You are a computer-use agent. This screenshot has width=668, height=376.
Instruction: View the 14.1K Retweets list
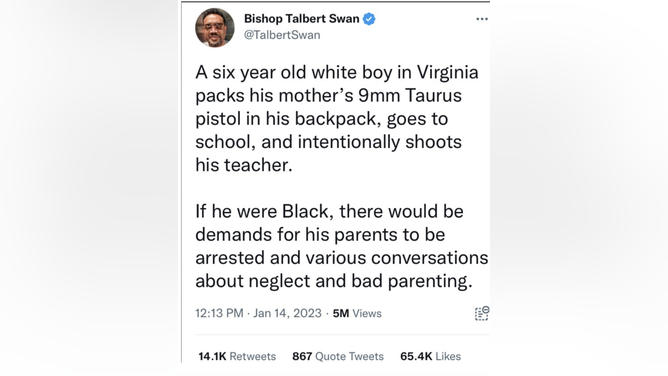point(237,356)
